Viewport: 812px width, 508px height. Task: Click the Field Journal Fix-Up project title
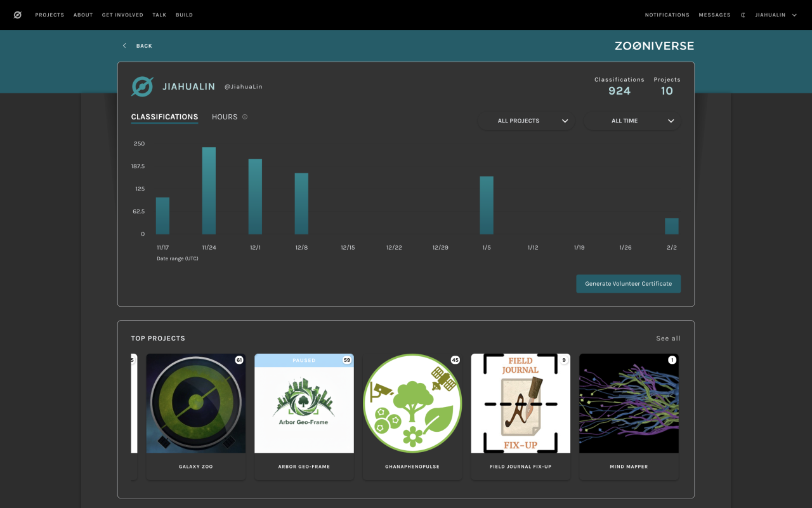(521, 467)
